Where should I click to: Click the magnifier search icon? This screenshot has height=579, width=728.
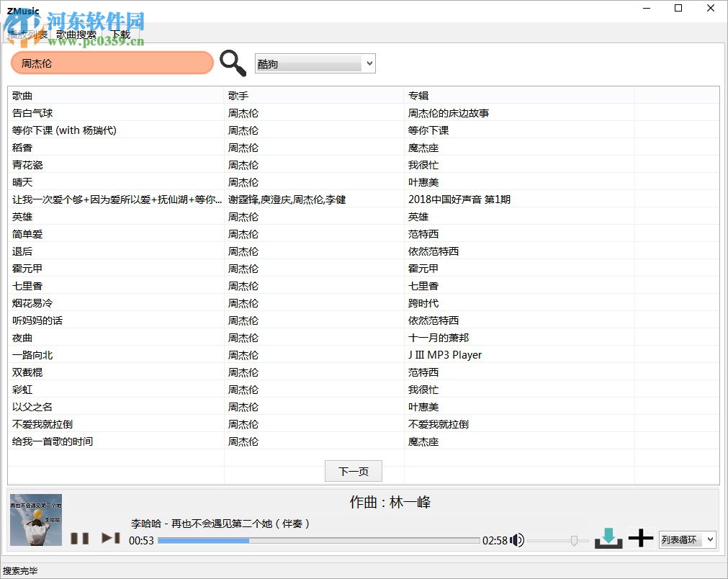tap(232, 63)
